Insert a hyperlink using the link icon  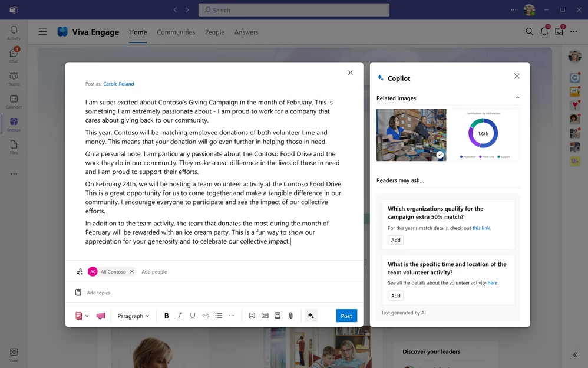point(205,316)
